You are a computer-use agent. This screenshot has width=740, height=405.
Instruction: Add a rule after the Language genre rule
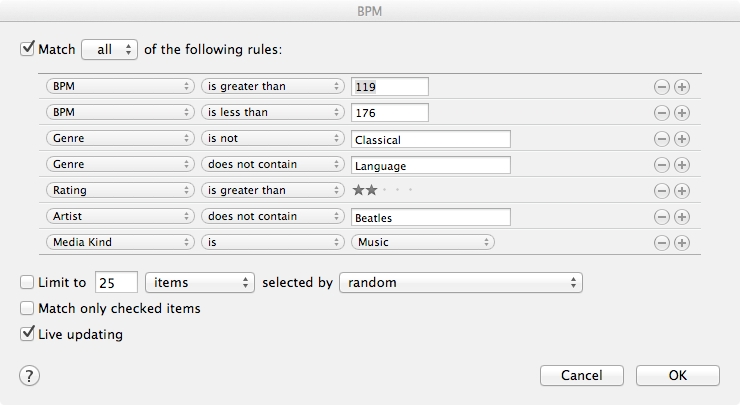click(682, 165)
